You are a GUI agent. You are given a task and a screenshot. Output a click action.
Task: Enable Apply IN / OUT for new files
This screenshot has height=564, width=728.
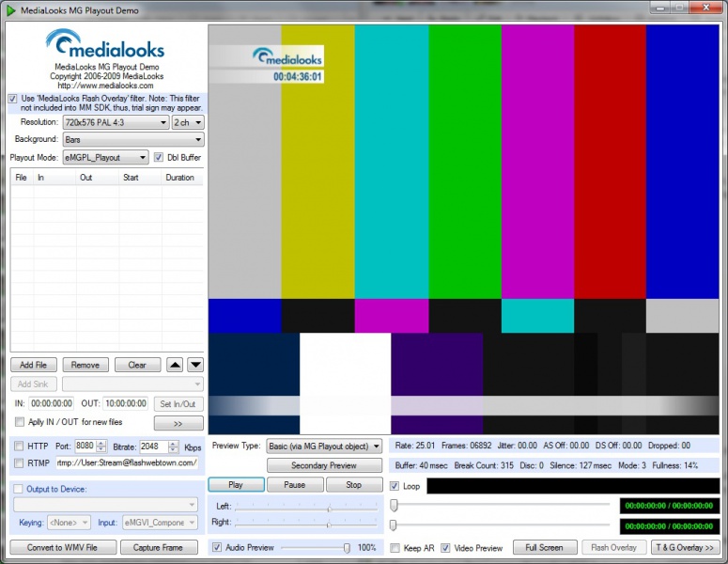pyautogui.click(x=20, y=422)
